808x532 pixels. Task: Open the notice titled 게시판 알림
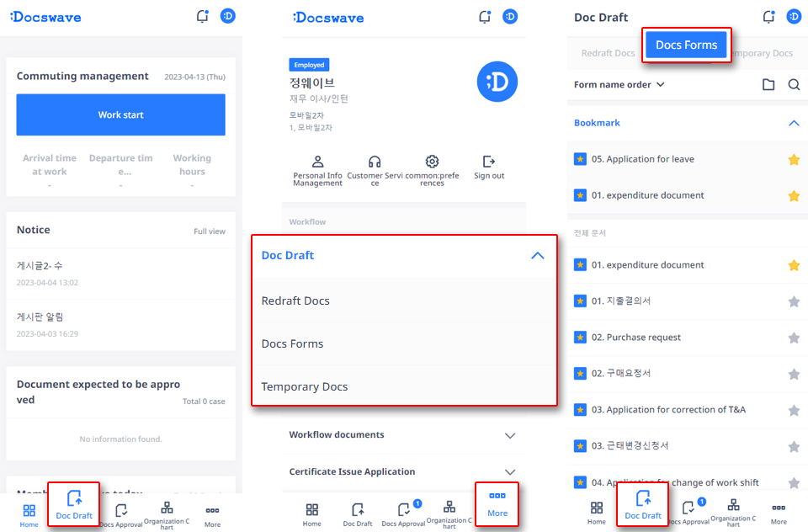(x=40, y=317)
